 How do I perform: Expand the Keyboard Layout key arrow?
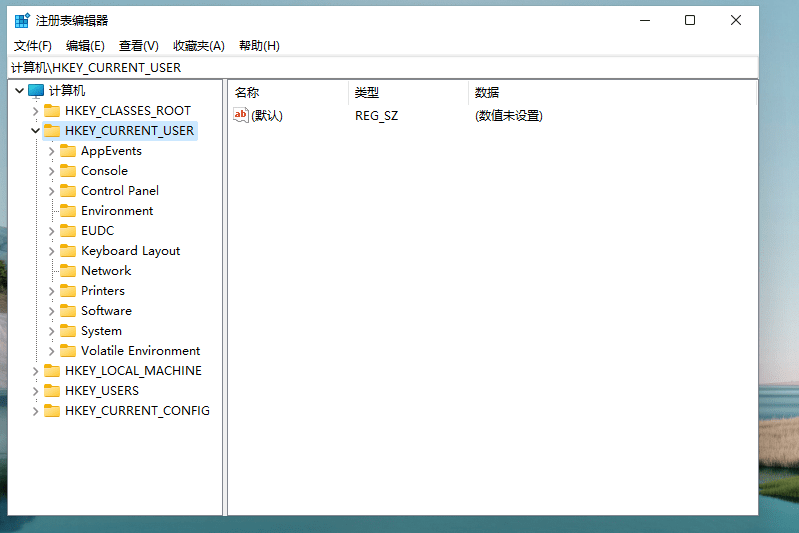coord(51,251)
